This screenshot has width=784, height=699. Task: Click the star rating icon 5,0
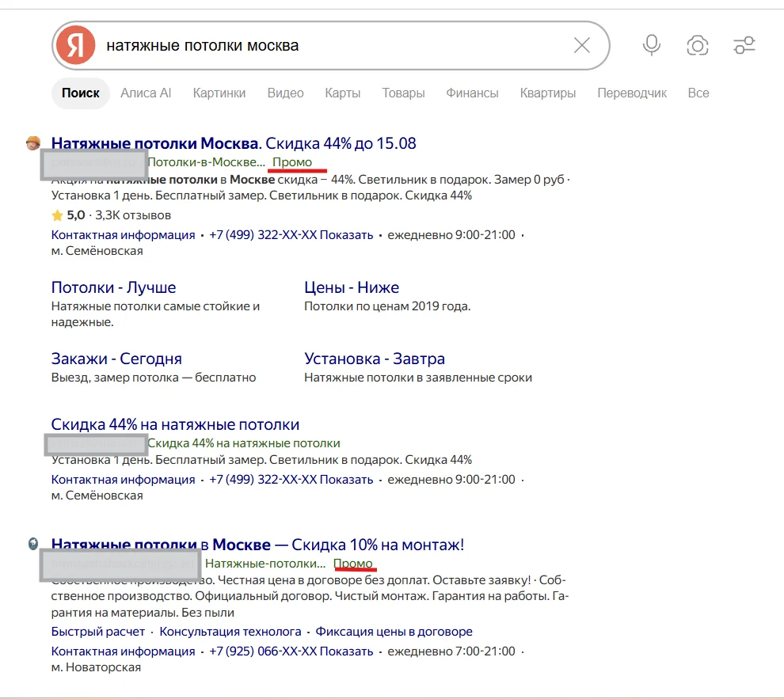coord(57,215)
